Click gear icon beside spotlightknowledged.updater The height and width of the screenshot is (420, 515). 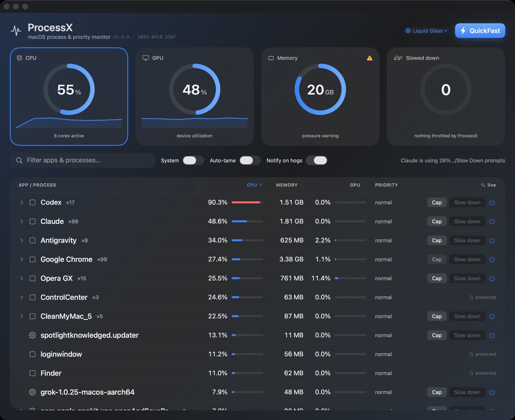(32, 335)
